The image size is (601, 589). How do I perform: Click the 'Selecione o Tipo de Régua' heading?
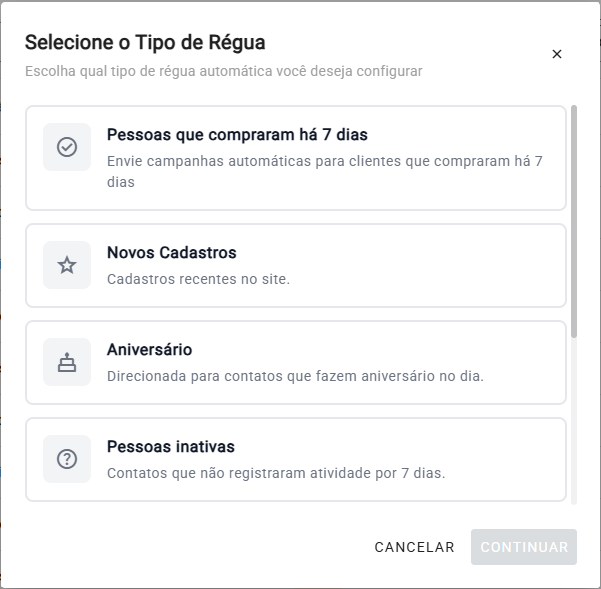[x=145, y=42]
